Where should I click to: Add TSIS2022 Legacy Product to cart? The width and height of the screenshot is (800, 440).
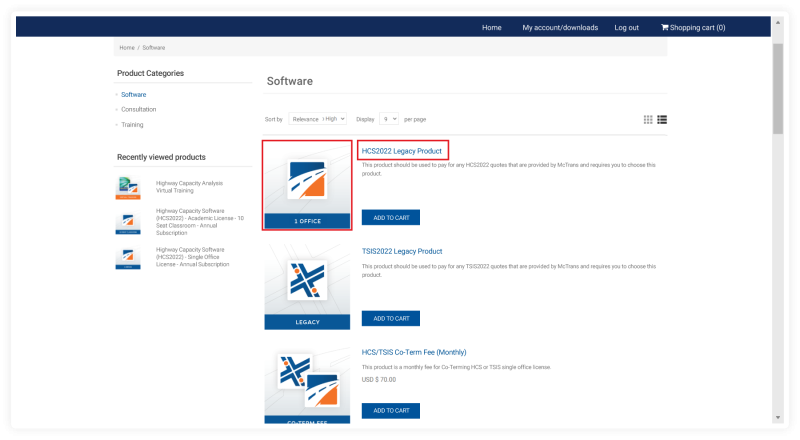point(391,318)
